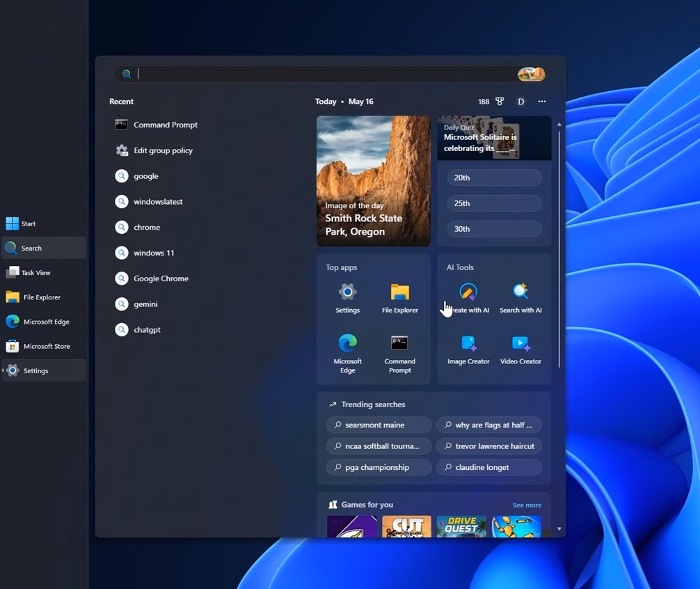Open the Daily Quiz Microsoft Solitaire card

pyautogui.click(x=494, y=138)
